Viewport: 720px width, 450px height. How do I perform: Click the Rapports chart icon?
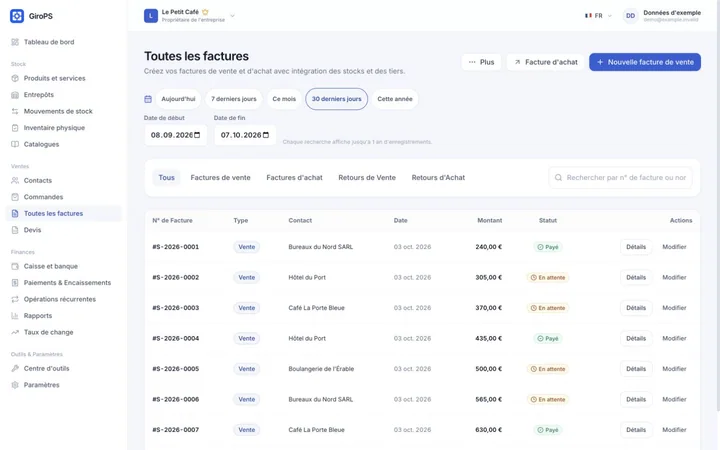(15, 316)
